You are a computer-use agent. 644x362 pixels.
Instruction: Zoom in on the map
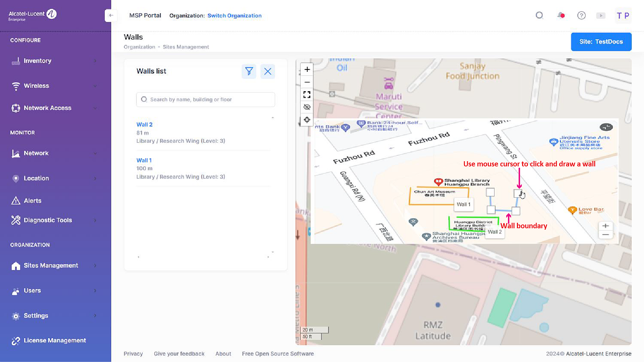click(307, 69)
